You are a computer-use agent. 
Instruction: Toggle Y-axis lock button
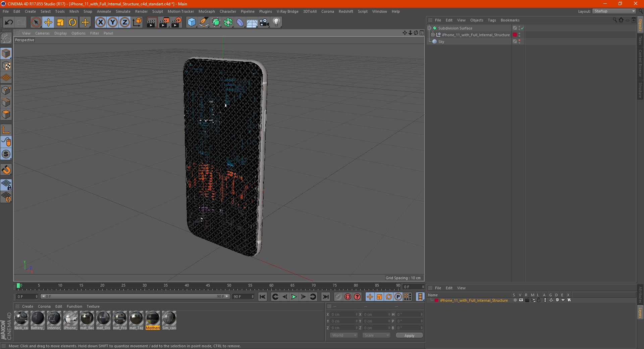[x=112, y=22]
